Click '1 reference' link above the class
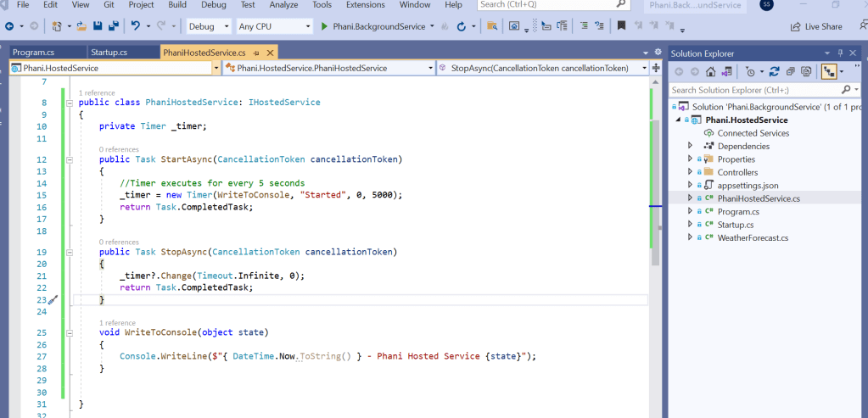868x418 pixels. 95,92
